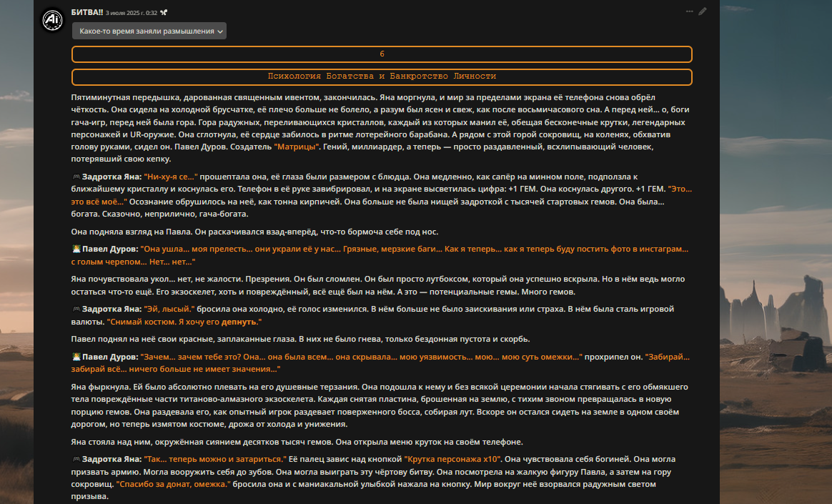Click the orange word "Матрицы"
832x504 pixels.
pos(297,147)
